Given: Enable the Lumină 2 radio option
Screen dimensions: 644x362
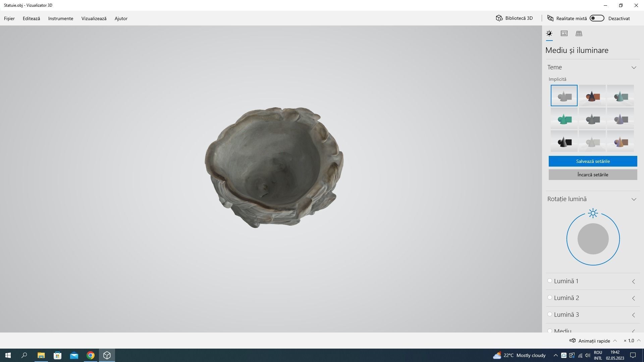Looking at the screenshot, I should coord(550,298).
